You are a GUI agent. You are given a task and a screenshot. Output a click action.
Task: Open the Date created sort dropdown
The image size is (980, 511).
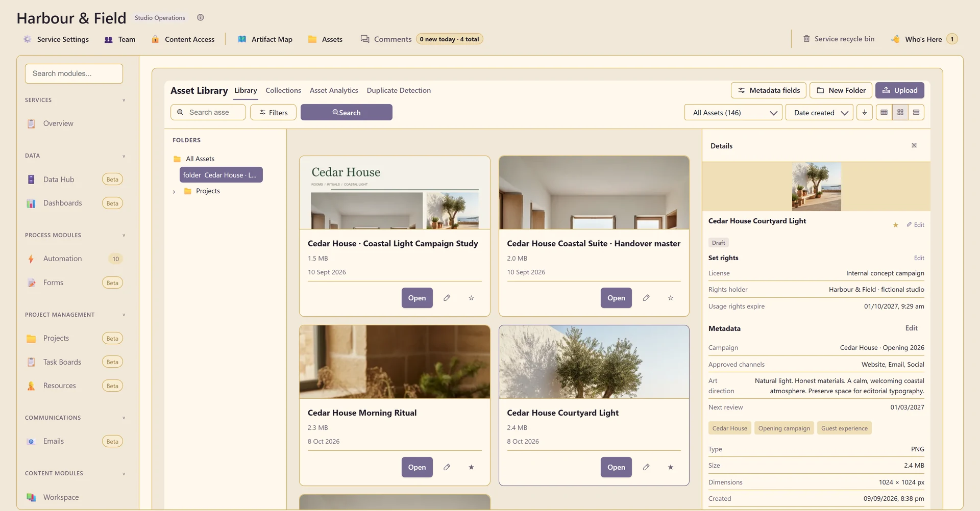point(819,112)
